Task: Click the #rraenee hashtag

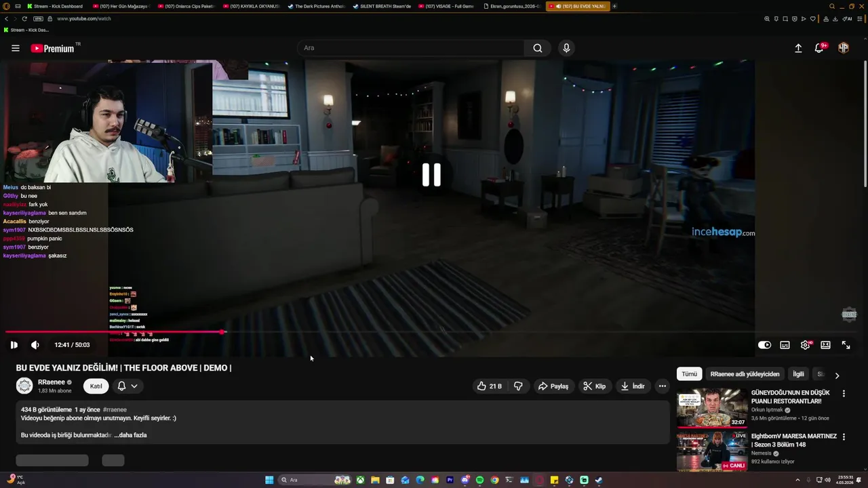Action: pos(115,410)
